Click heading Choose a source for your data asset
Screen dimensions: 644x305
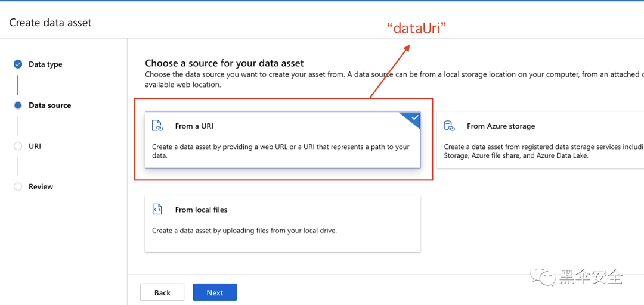pyautogui.click(x=224, y=63)
